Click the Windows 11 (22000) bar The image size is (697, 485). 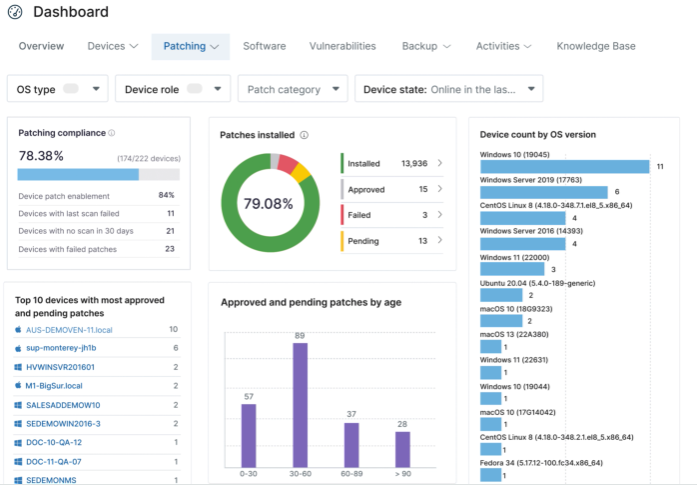coord(512,269)
